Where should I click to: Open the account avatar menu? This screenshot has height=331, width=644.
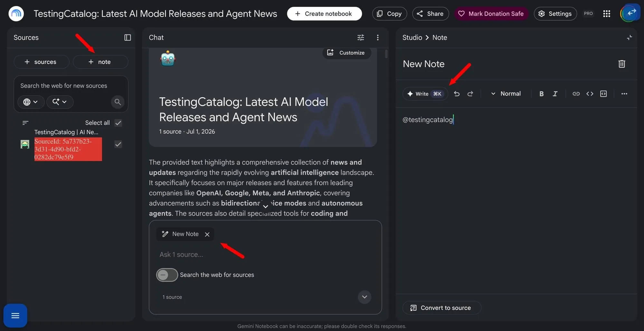pos(630,13)
